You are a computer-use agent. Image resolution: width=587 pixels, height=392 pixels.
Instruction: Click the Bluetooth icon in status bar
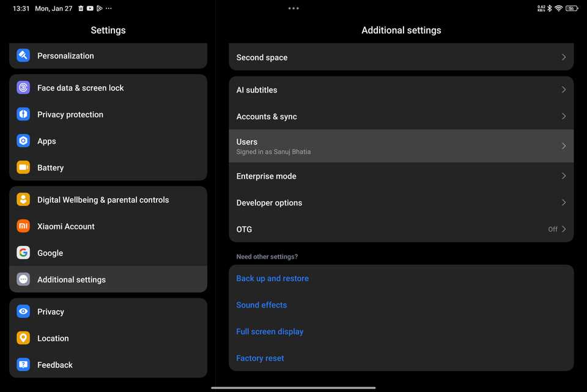(x=549, y=8)
